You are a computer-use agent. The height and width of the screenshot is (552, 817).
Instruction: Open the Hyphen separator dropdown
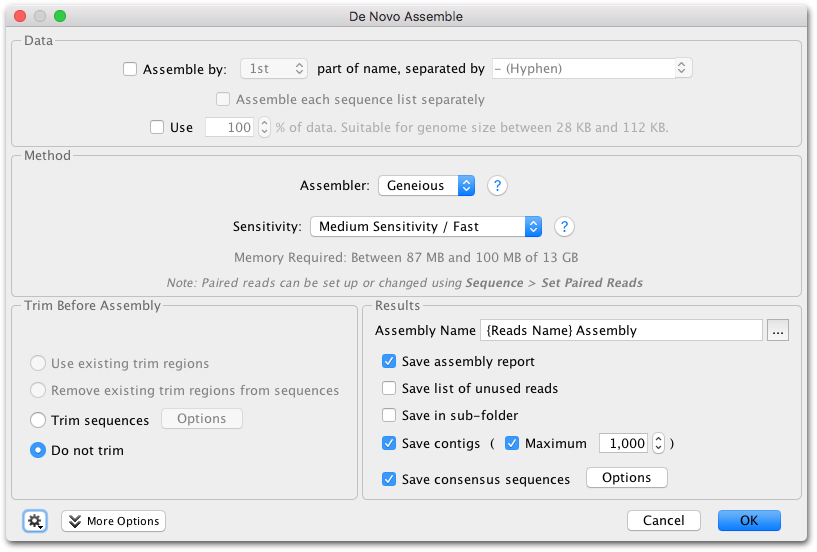tap(592, 68)
